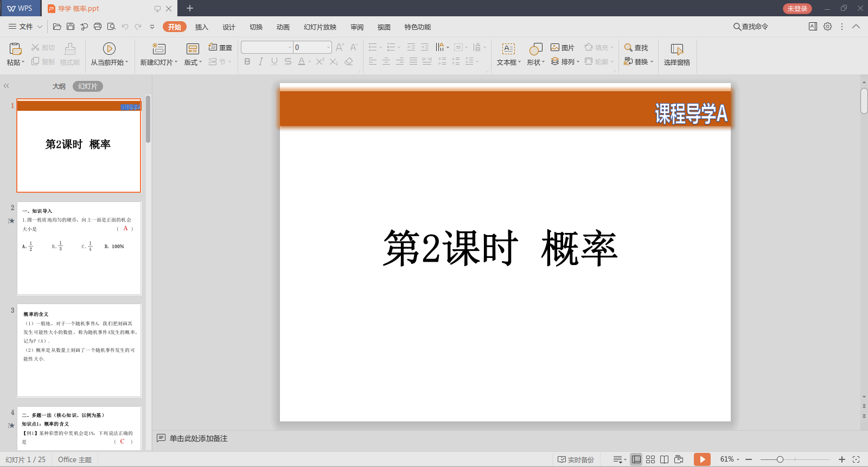Open the font size dropdown

tap(328, 47)
